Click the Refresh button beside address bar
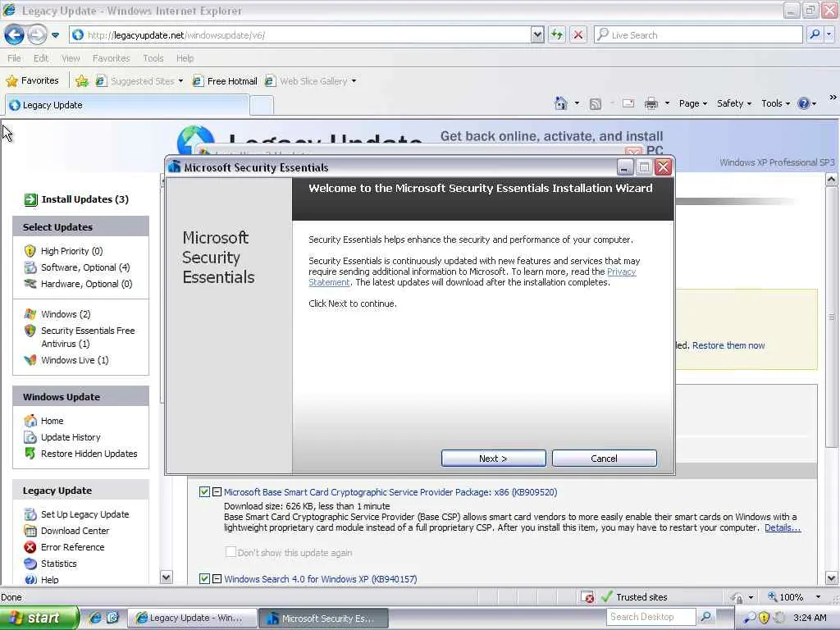The image size is (840, 630). (557, 35)
